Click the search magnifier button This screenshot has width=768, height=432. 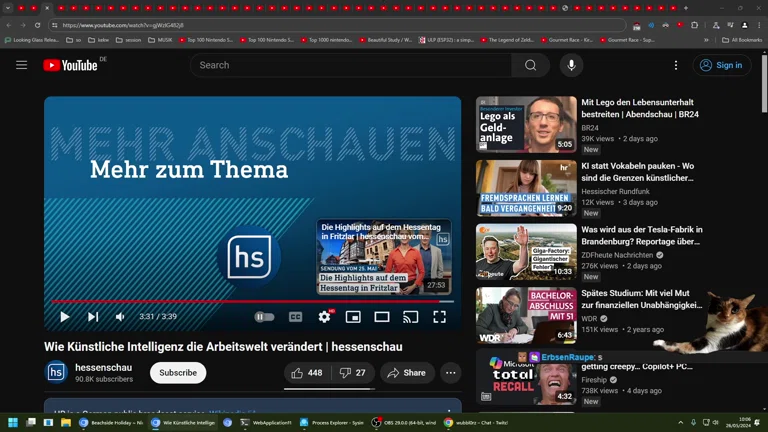coord(530,65)
